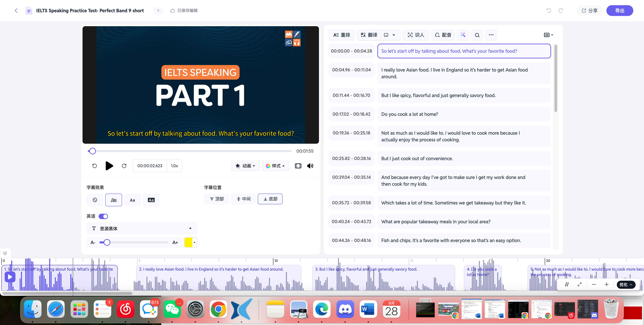Click the waveform icon in timeline controls
Image resolution: width=644 pixels, height=325 pixels.
click(567, 285)
